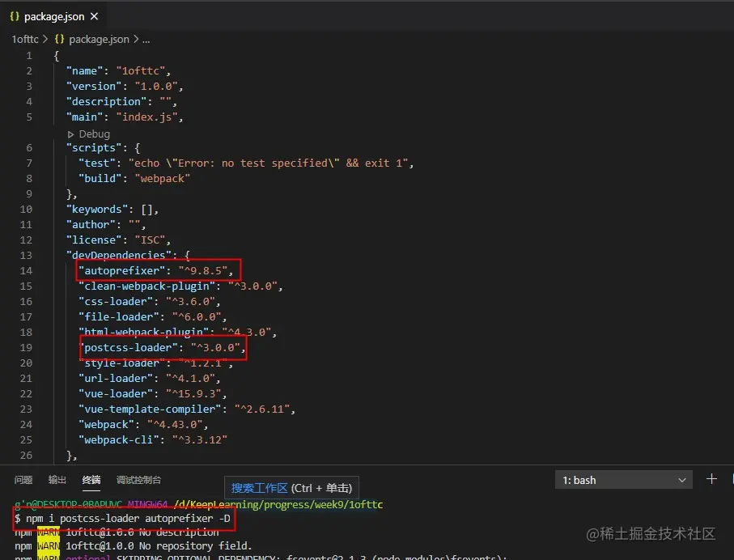The image size is (734, 560).
Task: Click the "vue-template-compiler" entry
Action: (187, 409)
